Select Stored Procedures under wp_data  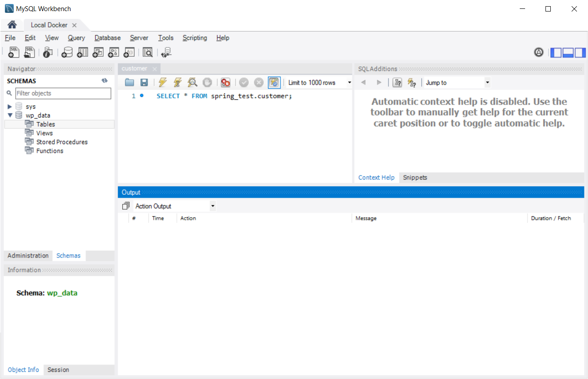62,142
